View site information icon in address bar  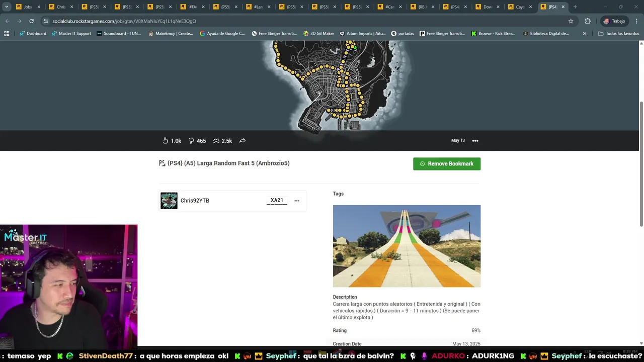pyautogui.click(x=46, y=21)
